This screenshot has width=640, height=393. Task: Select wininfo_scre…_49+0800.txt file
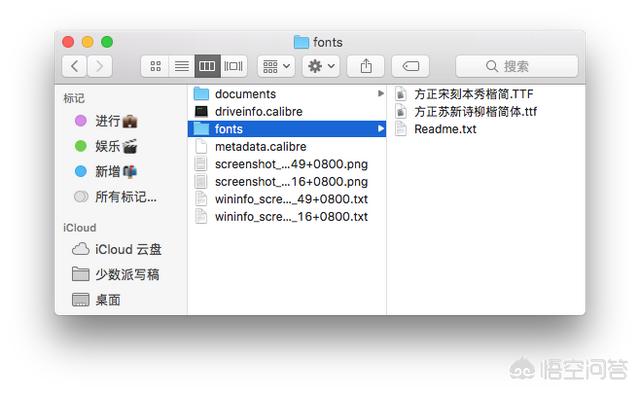click(287, 199)
